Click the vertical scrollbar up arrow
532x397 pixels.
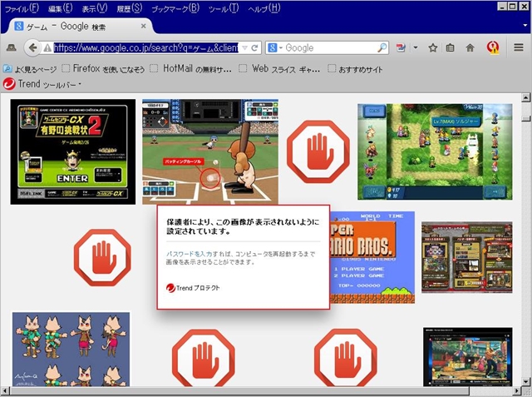coord(525,98)
